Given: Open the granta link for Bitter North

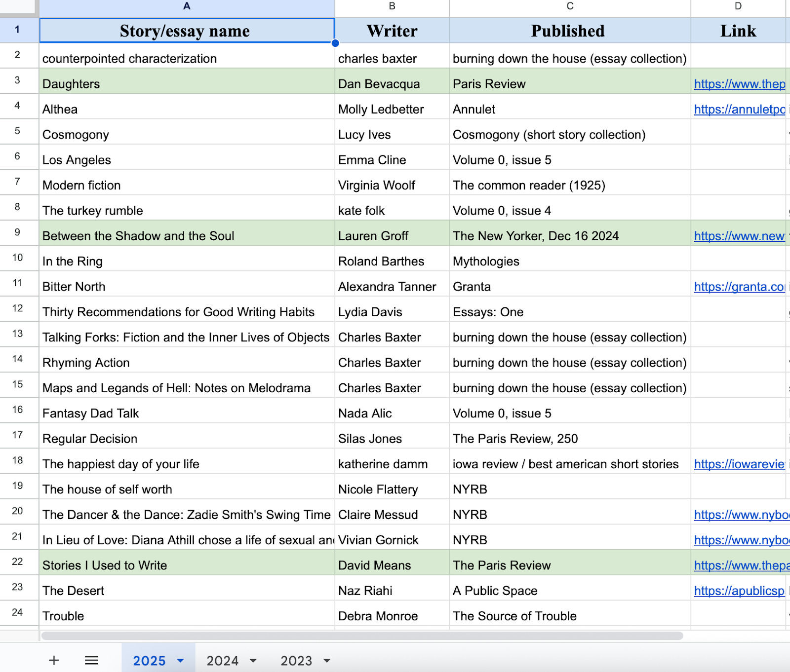Looking at the screenshot, I should tap(739, 287).
